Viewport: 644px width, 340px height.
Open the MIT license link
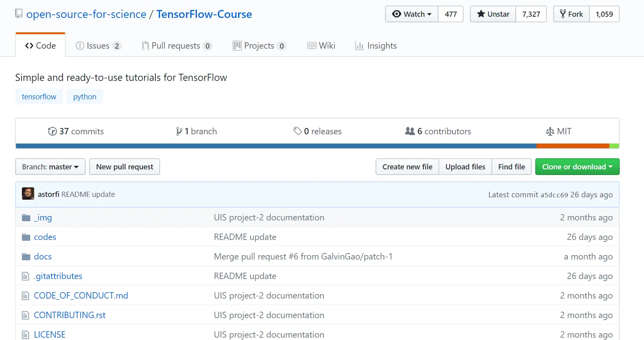pos(559,131)
